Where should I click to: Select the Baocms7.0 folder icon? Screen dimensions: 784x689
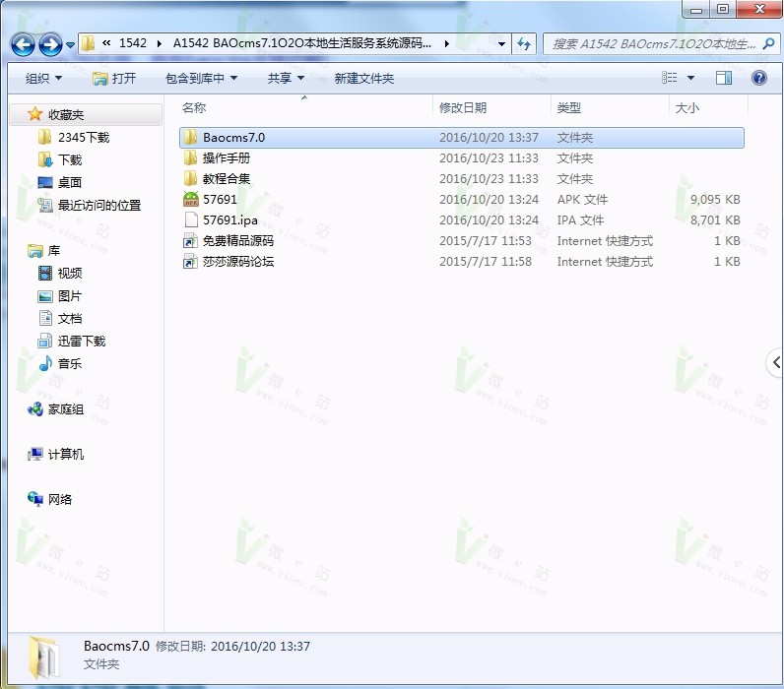190,138
